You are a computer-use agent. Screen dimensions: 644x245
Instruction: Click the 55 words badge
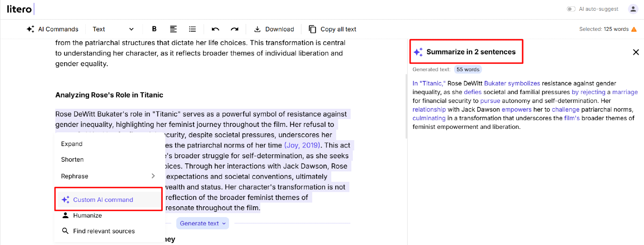tap(468, 70)
